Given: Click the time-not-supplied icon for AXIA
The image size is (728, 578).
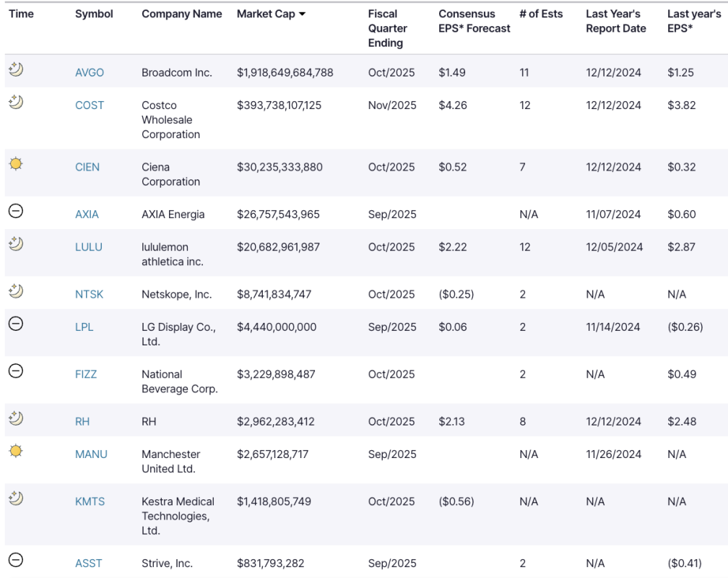Looking at the screenshot, I should 15,211.
